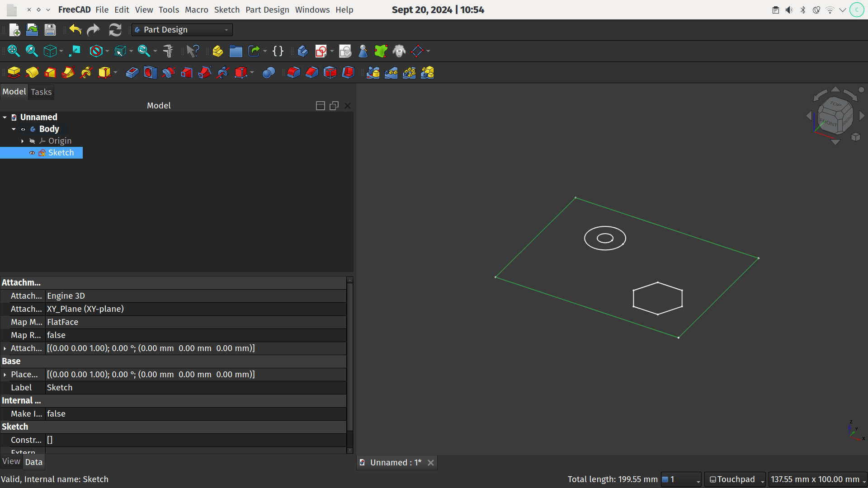Click the Fit All view icon

[x=14, y=51]
